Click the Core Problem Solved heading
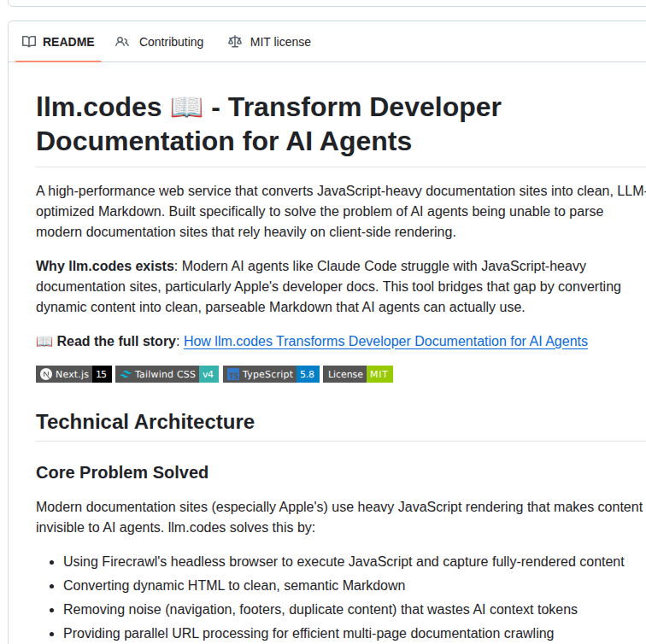This screenshot has height=644, width=646. click(x=122, y=472)
